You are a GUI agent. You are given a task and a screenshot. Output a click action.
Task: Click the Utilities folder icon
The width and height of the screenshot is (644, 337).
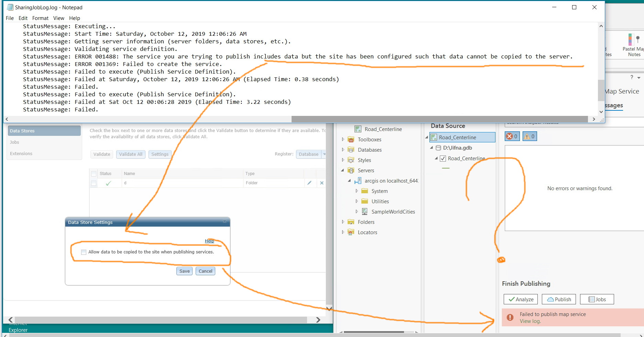[x=365, y=201]
